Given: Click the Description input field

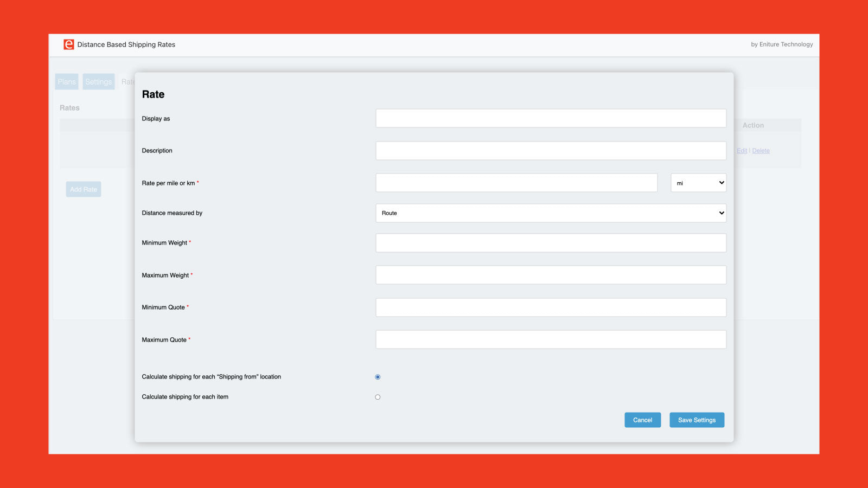Looking at the screenshot, I should click(x=551, y=150).
